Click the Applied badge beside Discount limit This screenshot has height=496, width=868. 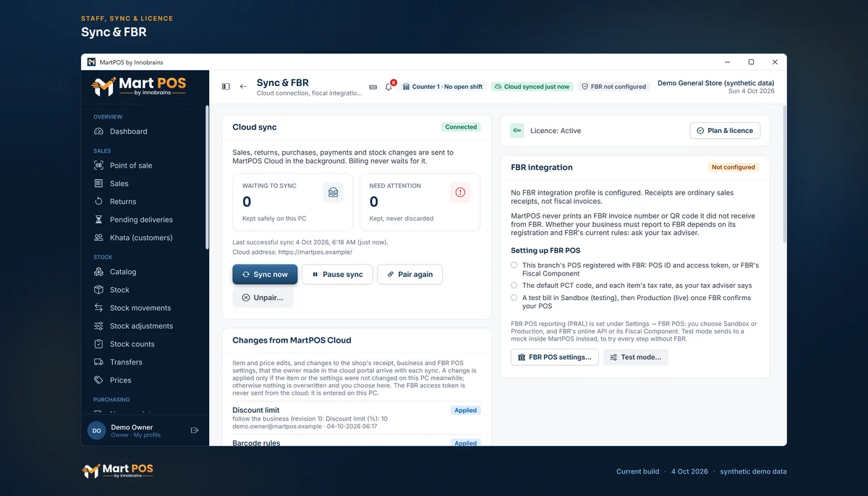(465, 410)
